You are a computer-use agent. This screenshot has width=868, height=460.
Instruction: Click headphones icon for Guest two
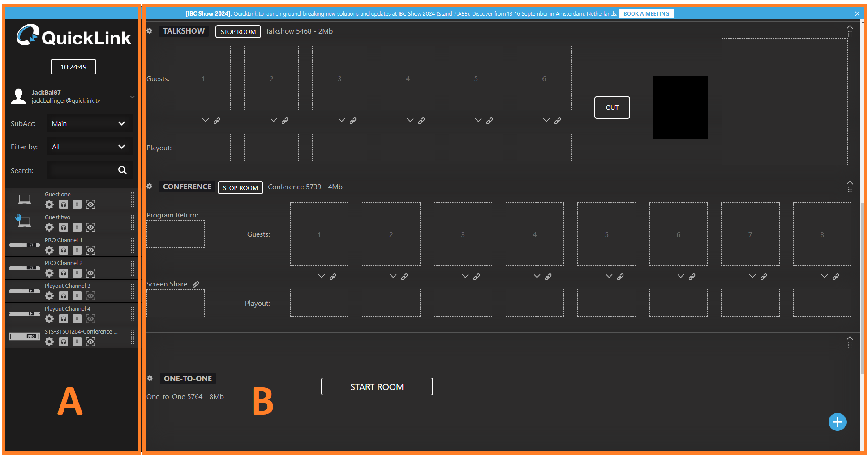[x=64, y=228]
